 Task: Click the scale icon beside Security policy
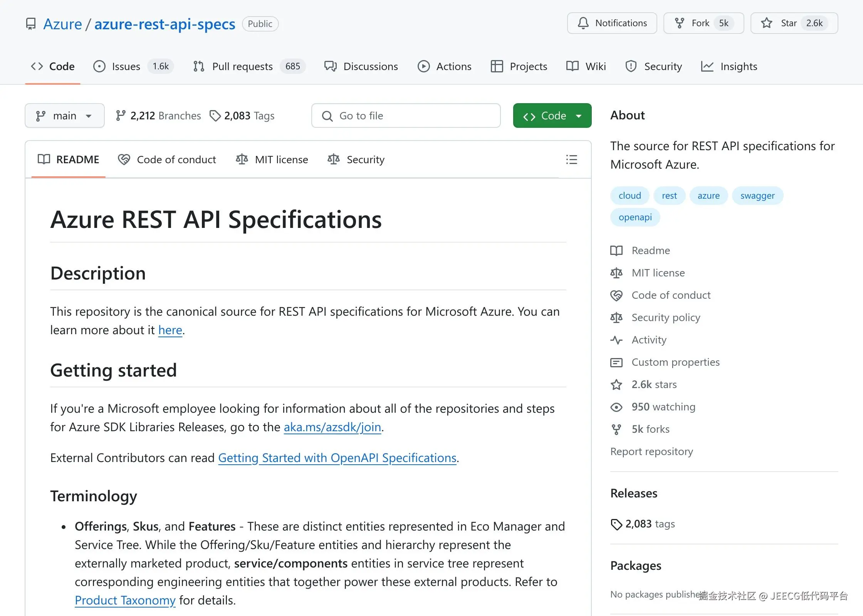click(x=616, y=318)
